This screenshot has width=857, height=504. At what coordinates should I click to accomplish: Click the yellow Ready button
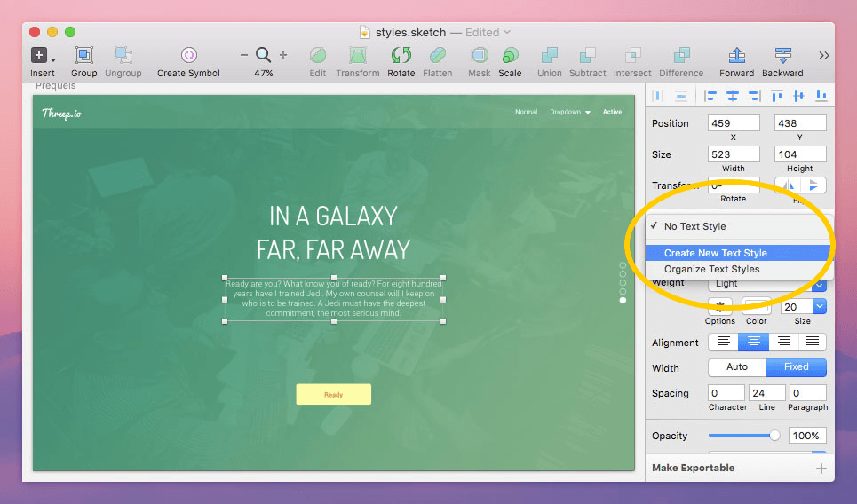[333, 394]
